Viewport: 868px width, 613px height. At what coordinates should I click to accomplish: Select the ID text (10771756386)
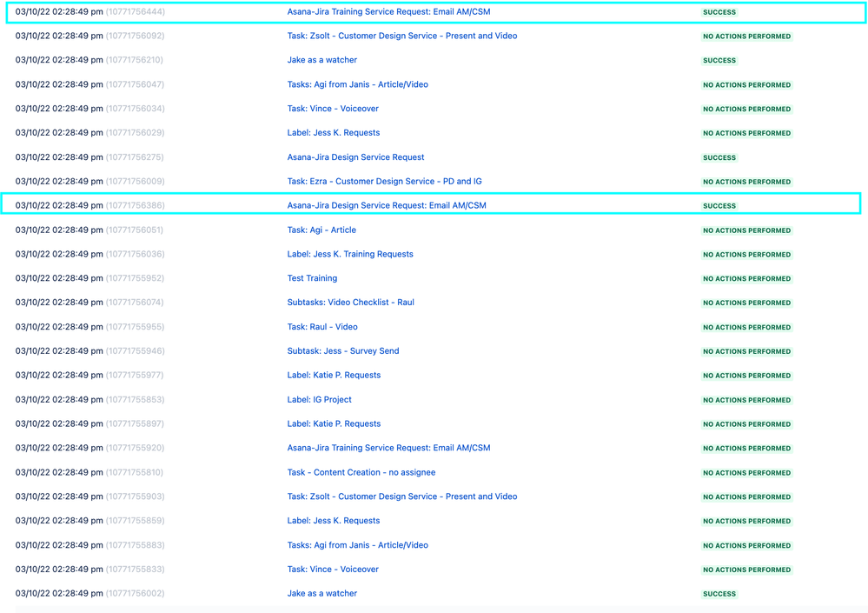(x=135, y=205)
